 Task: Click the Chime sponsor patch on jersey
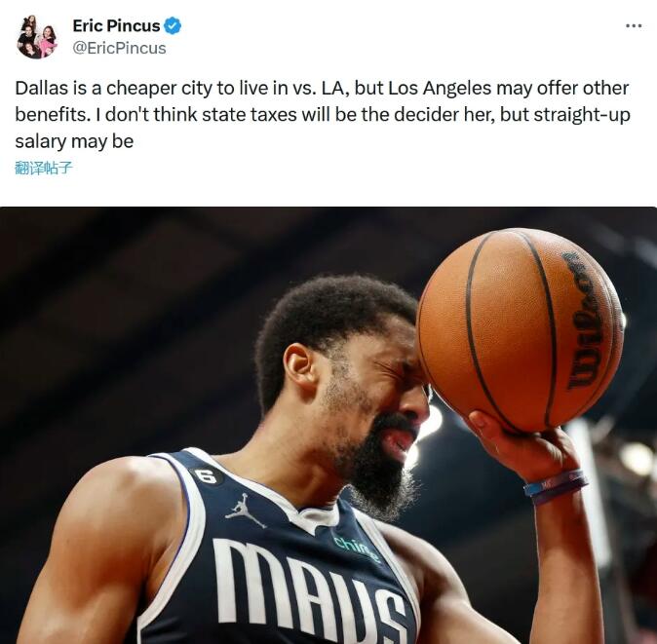tap(356, 548)
